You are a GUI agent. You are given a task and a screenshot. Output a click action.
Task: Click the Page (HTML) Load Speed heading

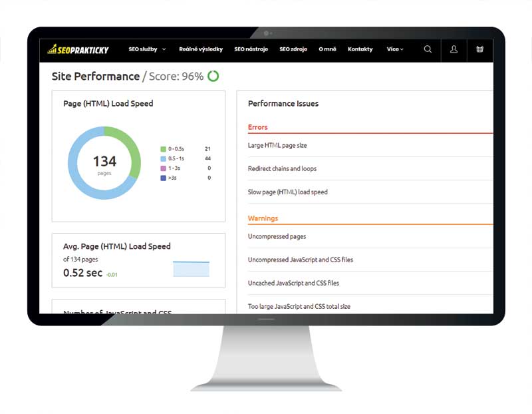tap(108, 104)
